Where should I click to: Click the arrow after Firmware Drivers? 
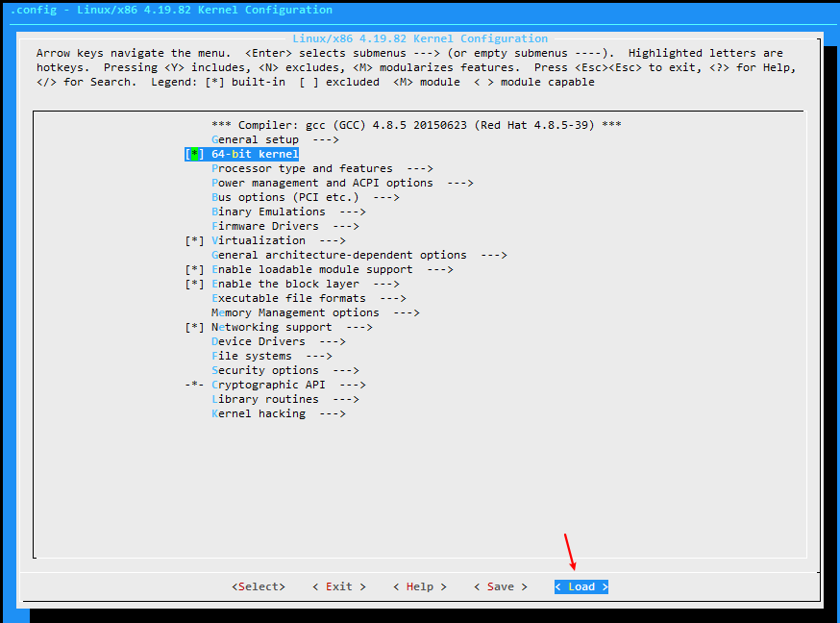tap(346, 227)
